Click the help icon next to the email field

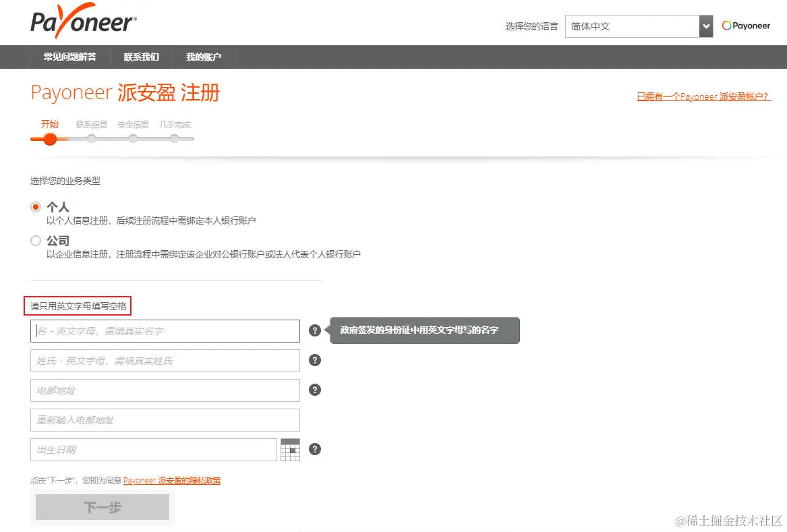(314, 390)
